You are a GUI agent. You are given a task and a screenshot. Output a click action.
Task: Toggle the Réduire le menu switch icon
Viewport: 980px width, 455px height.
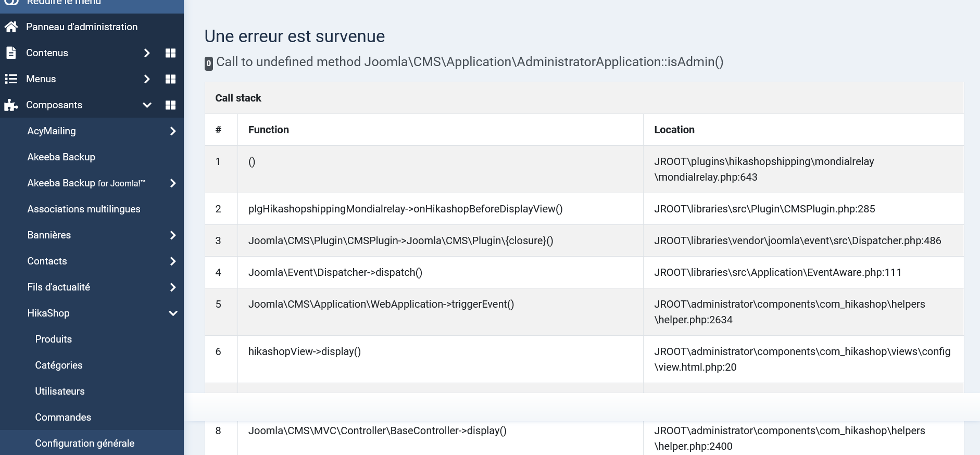(11, 3)
